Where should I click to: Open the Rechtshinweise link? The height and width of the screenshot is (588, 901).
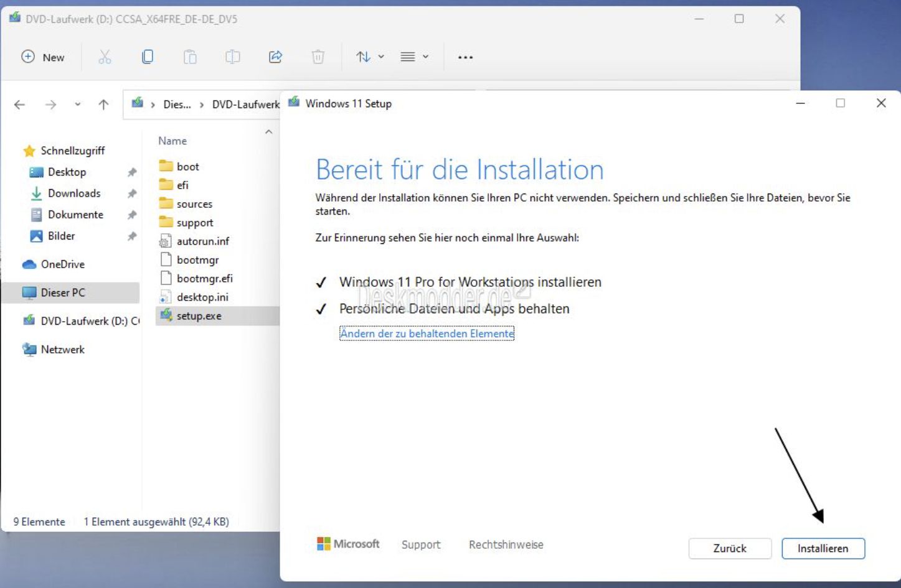click(506, 544)
